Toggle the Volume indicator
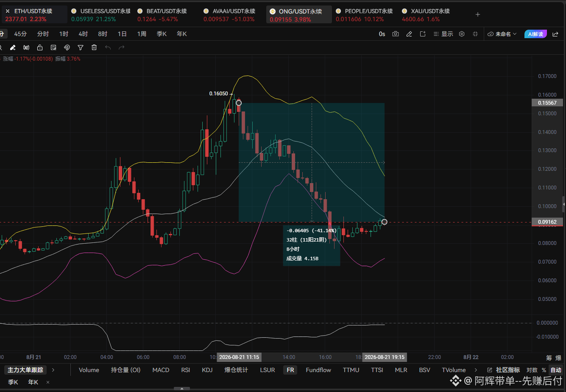This screenshot has width=566, height=392. (x=89, y=370)
